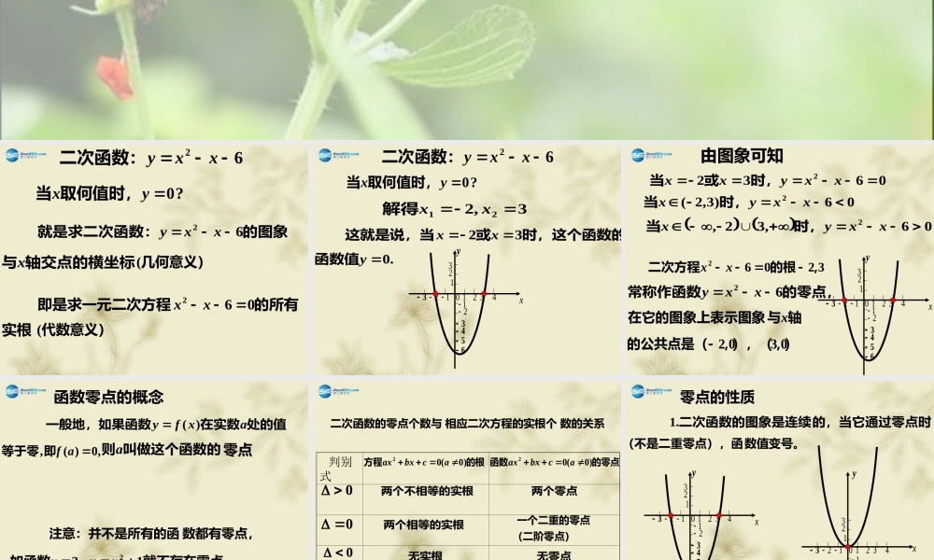The width and height of the screenshot is (934, 560).
Task: Click the red zero point at x=3 on the 解得 slide graph
Action: (x=484, y=294)
